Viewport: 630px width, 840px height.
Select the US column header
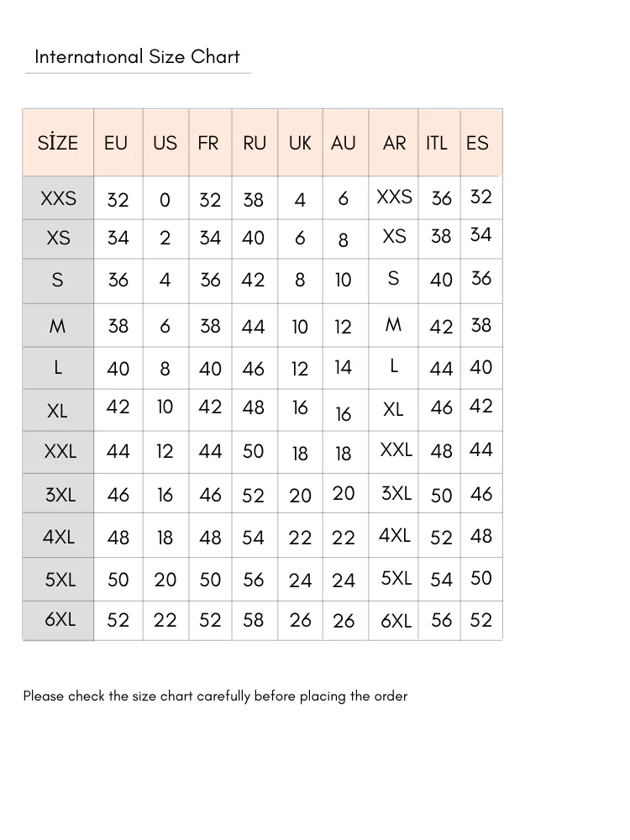tap(165, 143)
